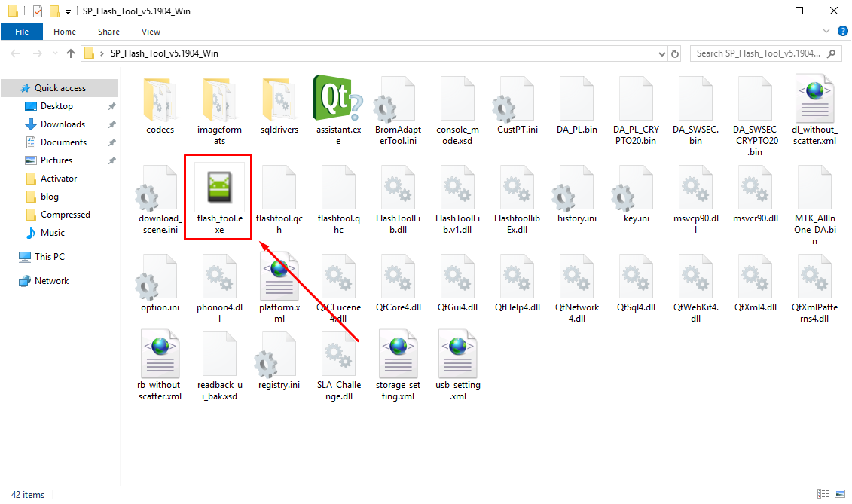
Task: Select the console_mode.xsd file
Action: pyautogui.click(x=457, y=112)
